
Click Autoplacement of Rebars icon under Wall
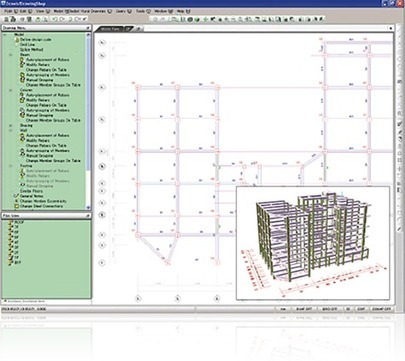pyautogui.click(x=22, y=135)
